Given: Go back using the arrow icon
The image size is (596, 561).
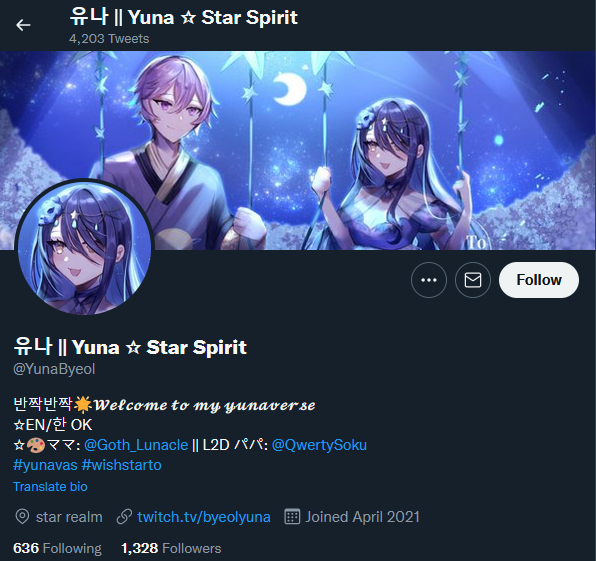Looking at the screenshot, I should (23, 25).
